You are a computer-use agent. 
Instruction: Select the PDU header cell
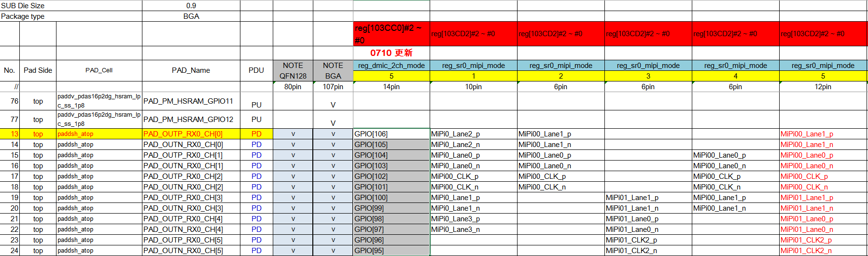point(256,70)
